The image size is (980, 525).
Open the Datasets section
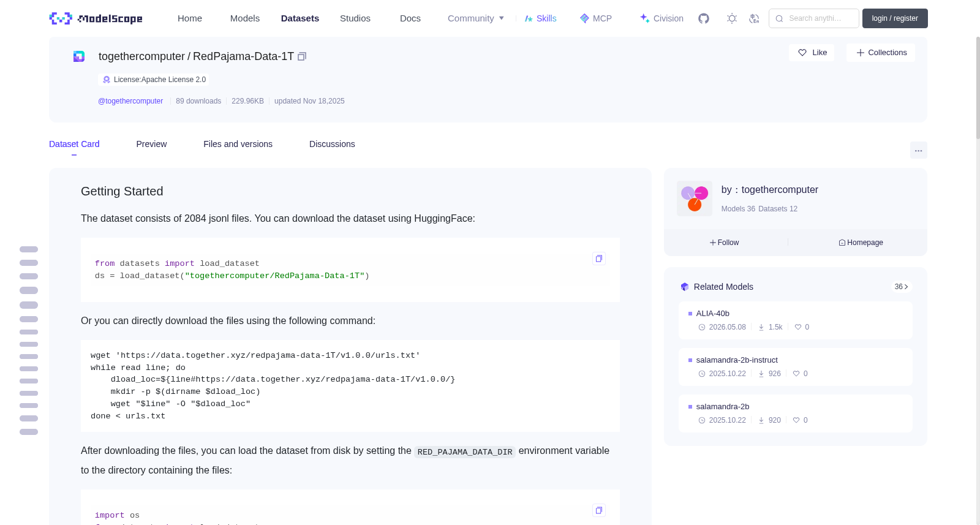pyautogui.click(x=300, y=18)
